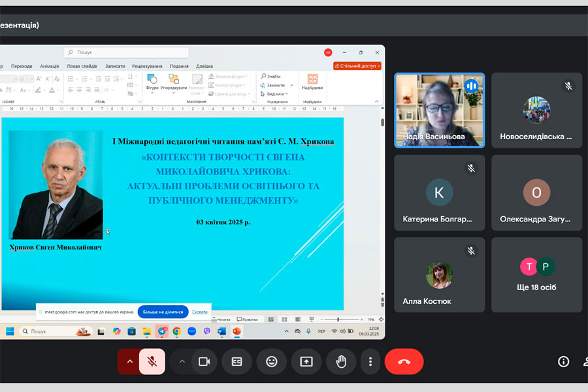Click 'Більше не ділитися' stop sharing button
This screenshot has height=392, width=588.
click(163, 312)
